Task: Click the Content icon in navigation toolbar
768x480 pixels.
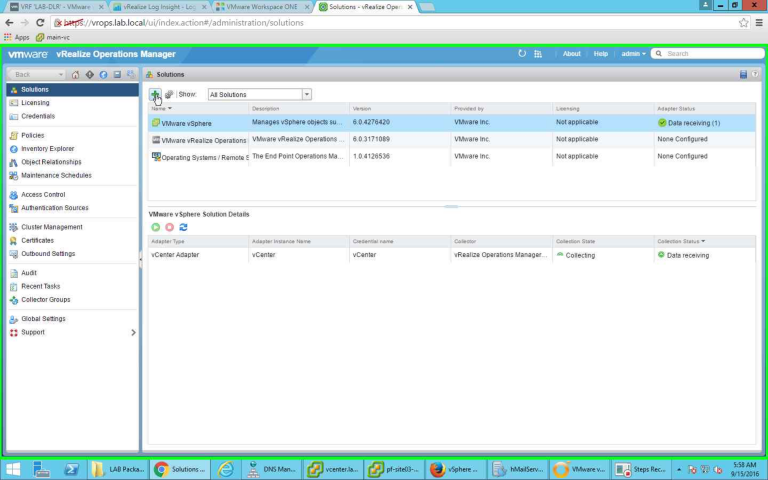Action: [x=117, y=74]
